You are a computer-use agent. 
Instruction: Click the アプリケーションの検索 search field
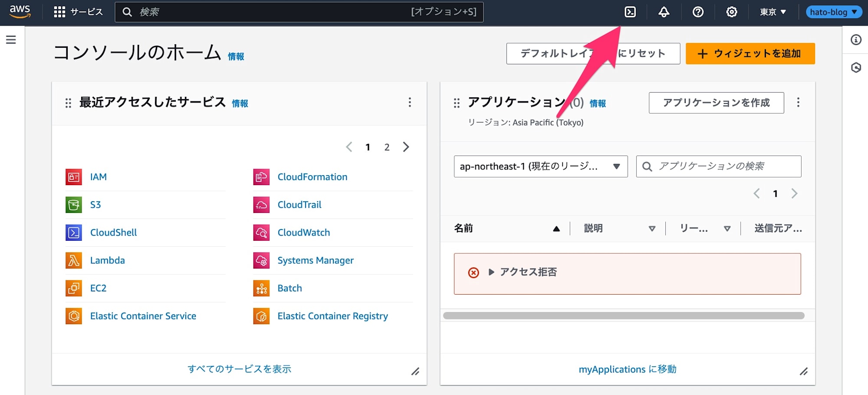(719, 166)
